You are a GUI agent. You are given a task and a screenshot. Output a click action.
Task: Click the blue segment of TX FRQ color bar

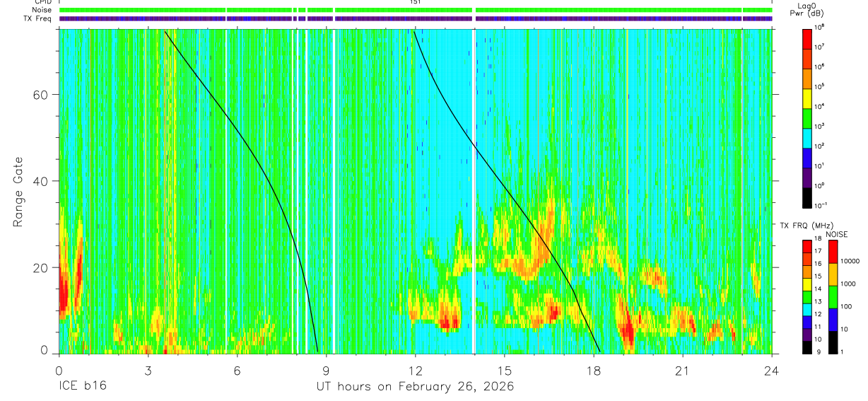tap(807, 322)
